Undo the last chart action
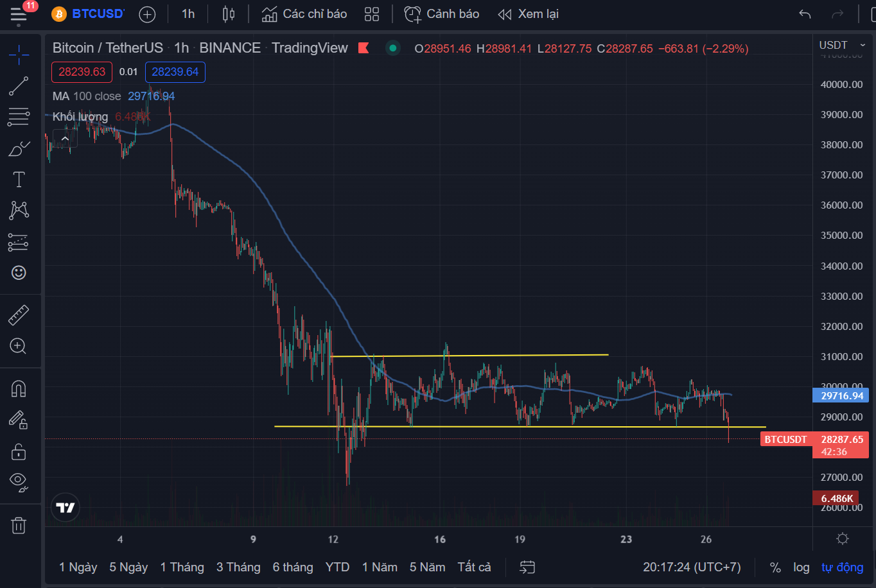Image resolution: width=876 pixels, height=588 pixels. coord(805,14)
